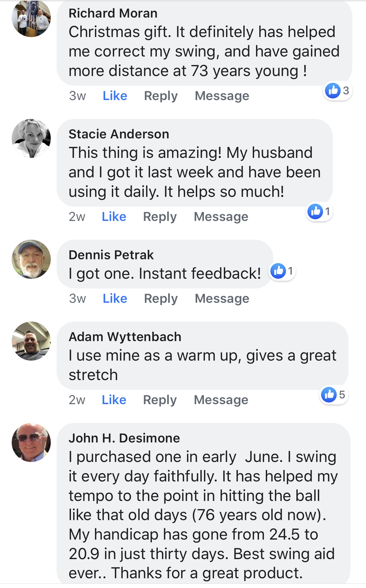
Task: Message Stacie Anderson from her comment
Action: coord(221,217)
